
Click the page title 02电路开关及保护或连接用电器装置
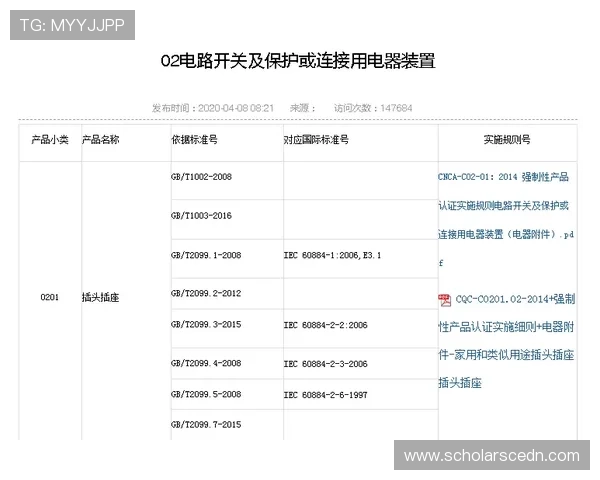pos(298,61)
